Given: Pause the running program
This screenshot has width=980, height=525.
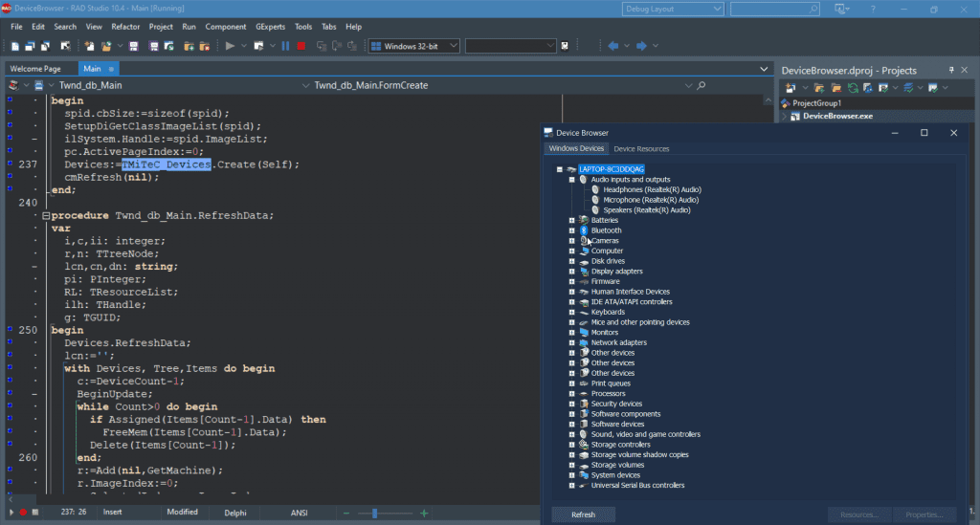Looking at the screenshot, I should tap(285, 46).
